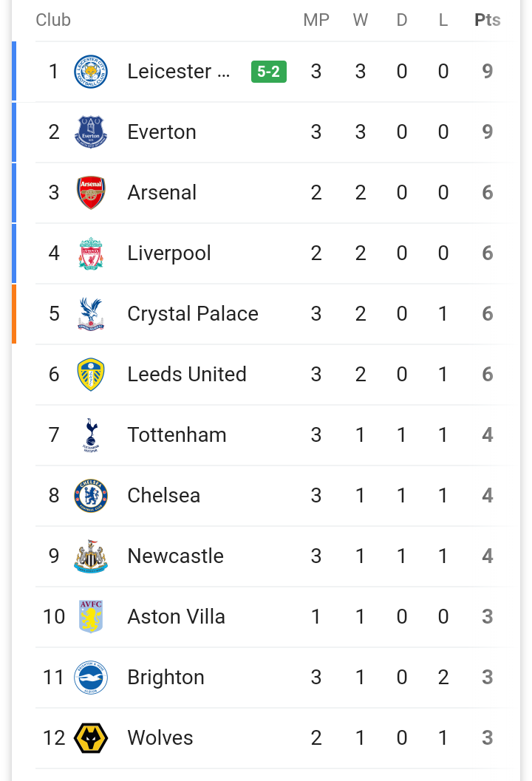
Task: Click the Newcastle club crest
Action: click(x=91, y=556)
